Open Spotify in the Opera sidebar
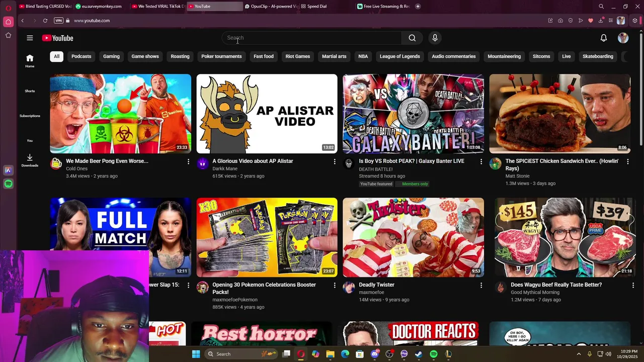 (x=8, y=184)
